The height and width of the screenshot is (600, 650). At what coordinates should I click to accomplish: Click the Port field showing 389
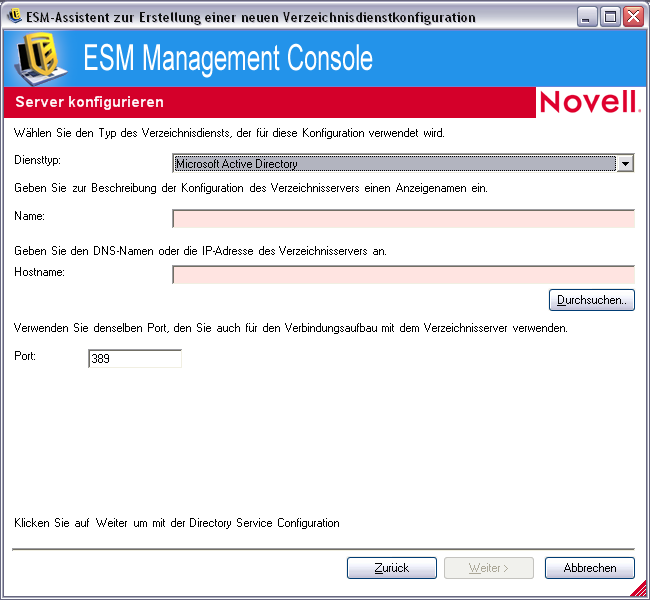coord(135,358)
